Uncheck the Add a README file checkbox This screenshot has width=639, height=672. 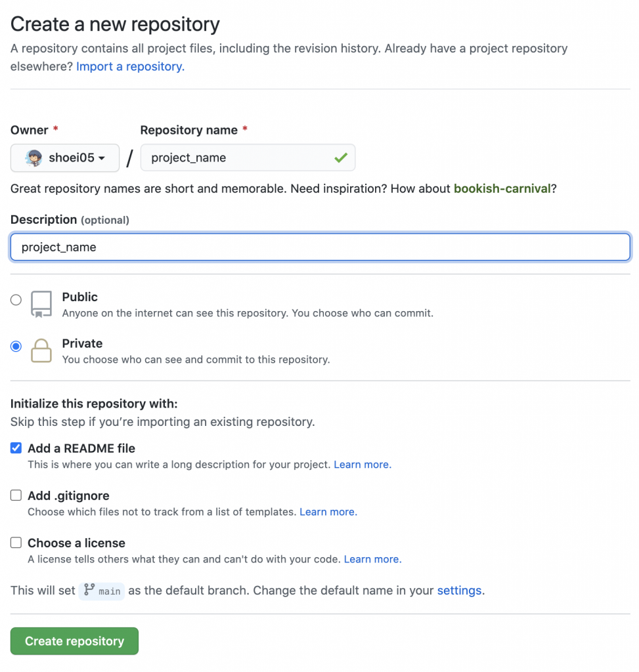16,448
